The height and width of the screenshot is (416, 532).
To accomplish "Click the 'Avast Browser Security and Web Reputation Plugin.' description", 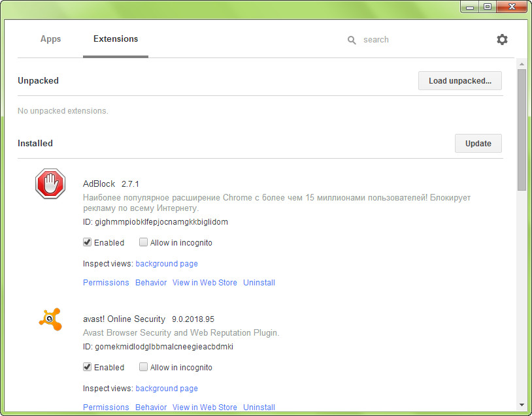I will click(181, 333).
